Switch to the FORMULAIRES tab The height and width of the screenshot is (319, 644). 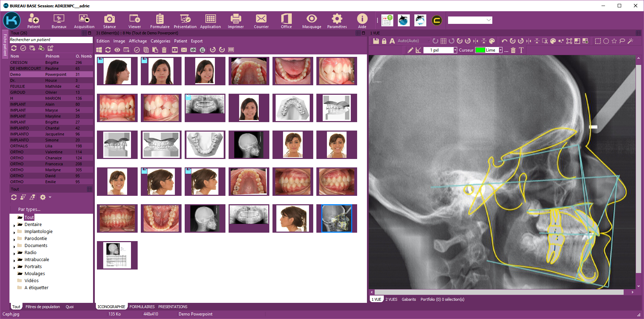point(142,307)
